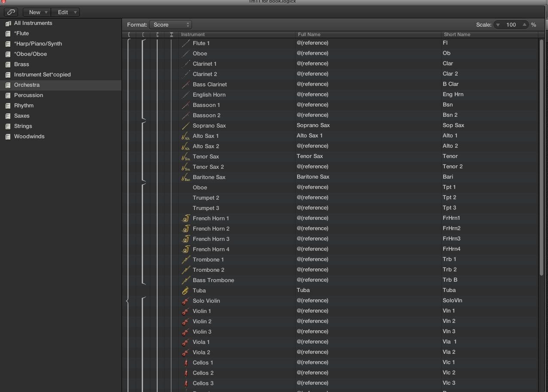Click the Scale value field showing 100
548x392 pixels.
[x=511, y=25]
